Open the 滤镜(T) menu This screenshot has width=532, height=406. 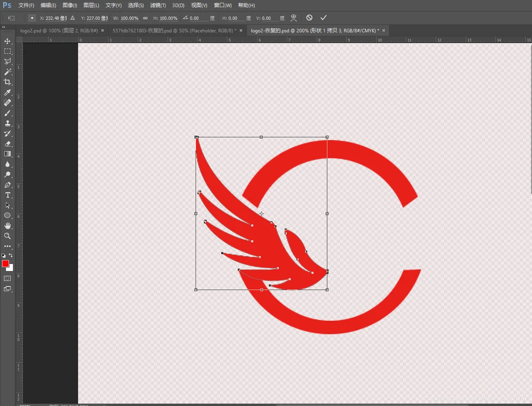158,5
